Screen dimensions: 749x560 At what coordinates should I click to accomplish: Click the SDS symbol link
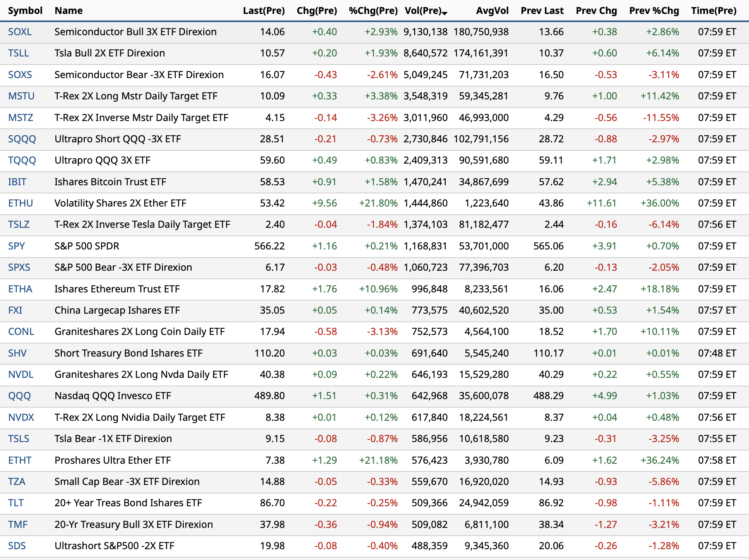[x=17, y=546]
